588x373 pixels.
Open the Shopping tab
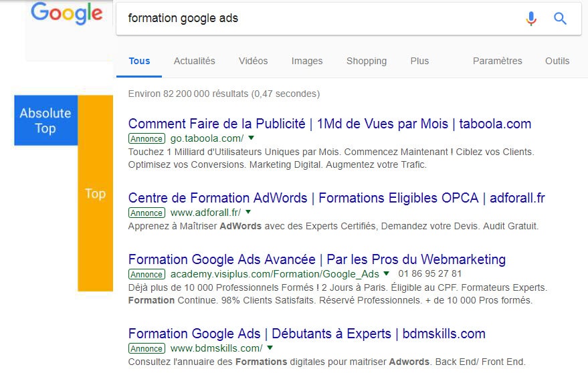367,61
